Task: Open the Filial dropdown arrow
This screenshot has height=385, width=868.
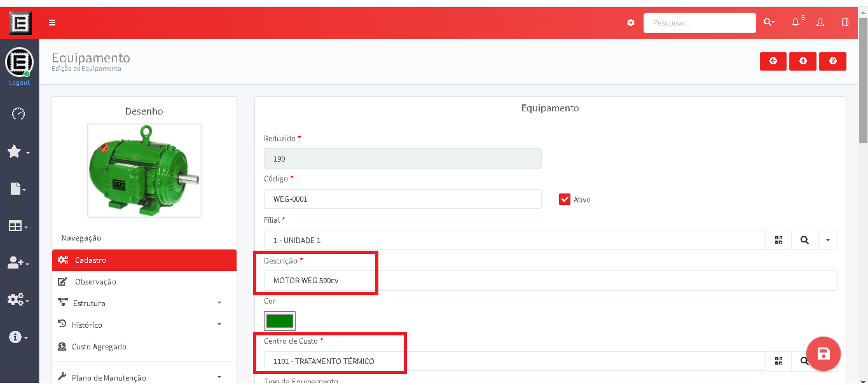Action: (x=827, y=240)
